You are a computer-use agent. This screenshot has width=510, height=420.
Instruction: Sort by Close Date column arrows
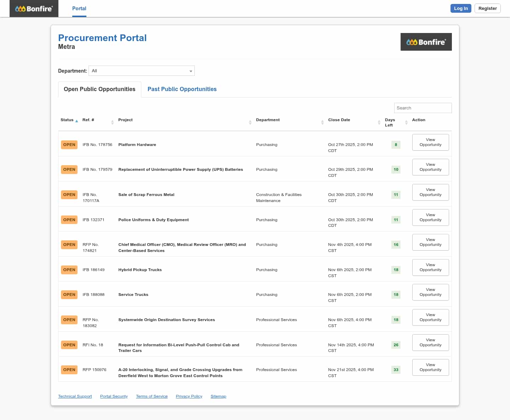(379, 122)
